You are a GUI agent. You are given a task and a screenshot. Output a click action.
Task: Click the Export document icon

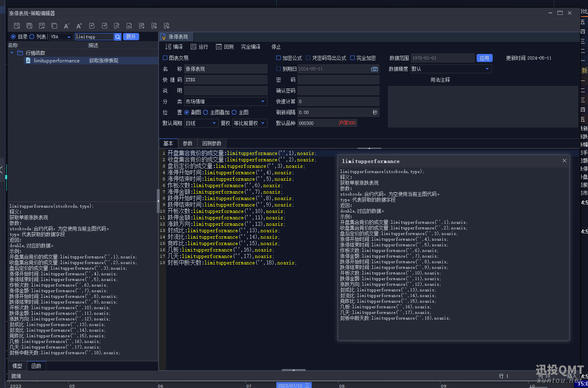(142, 26)
